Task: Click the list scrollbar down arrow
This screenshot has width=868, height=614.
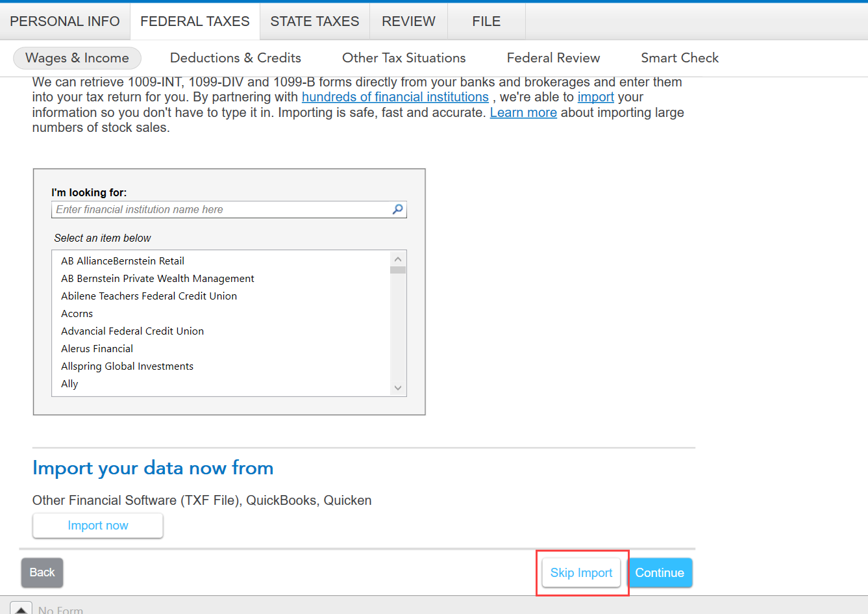Action: click(x=398, y=388)
